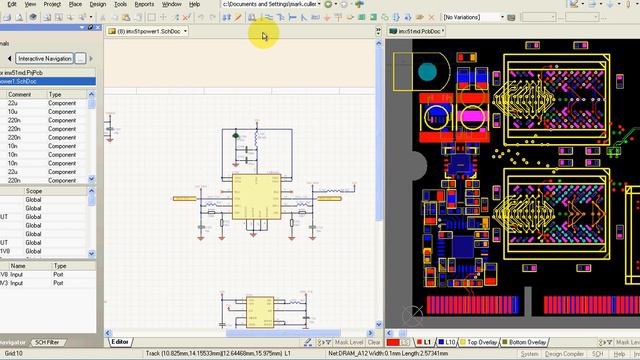Click the schematic vertical scroll down arrow
Viewport: 640px width, 360px height.
point(378,324)
